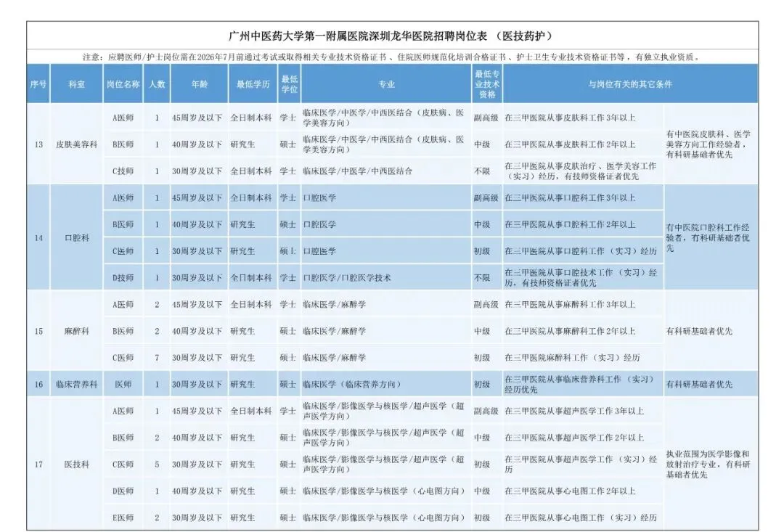Click the 注意 note line below the title
The image size is (784, 532).
[393, 57]
